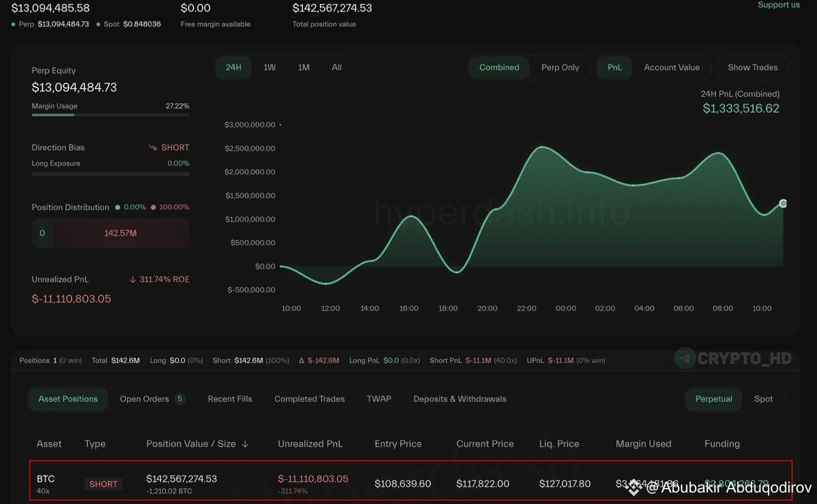Click the SHORT badge in the BTC row
This screenshot has width=817, height=504.
pyautogui.click(x=103, y=484)
